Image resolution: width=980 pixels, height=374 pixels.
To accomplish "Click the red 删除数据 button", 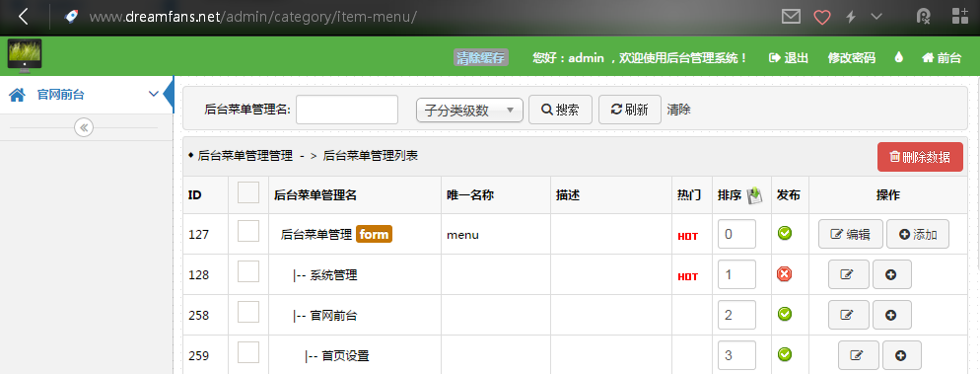I will pos(920,157).
